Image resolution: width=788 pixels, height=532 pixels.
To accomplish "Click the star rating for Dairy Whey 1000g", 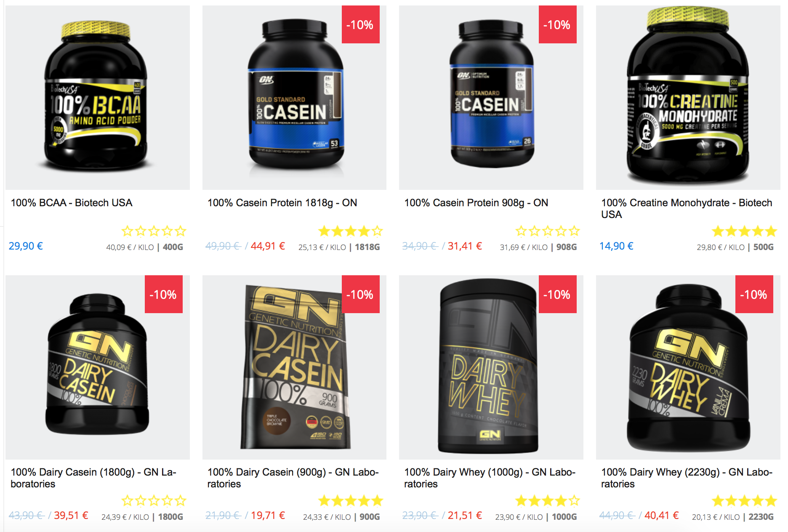I will (x=548, y=501).
